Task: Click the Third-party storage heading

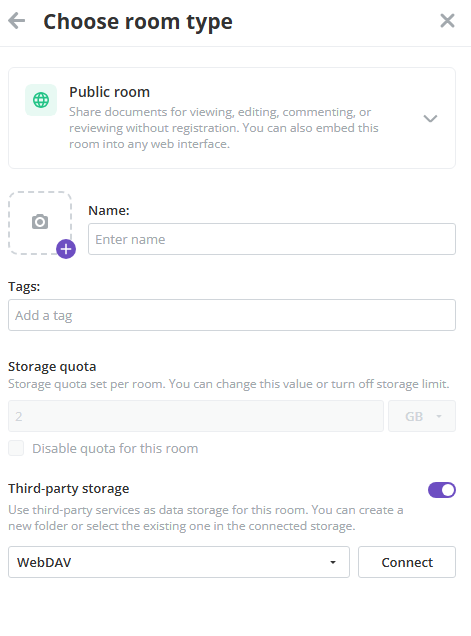Action: click(69, 489)
